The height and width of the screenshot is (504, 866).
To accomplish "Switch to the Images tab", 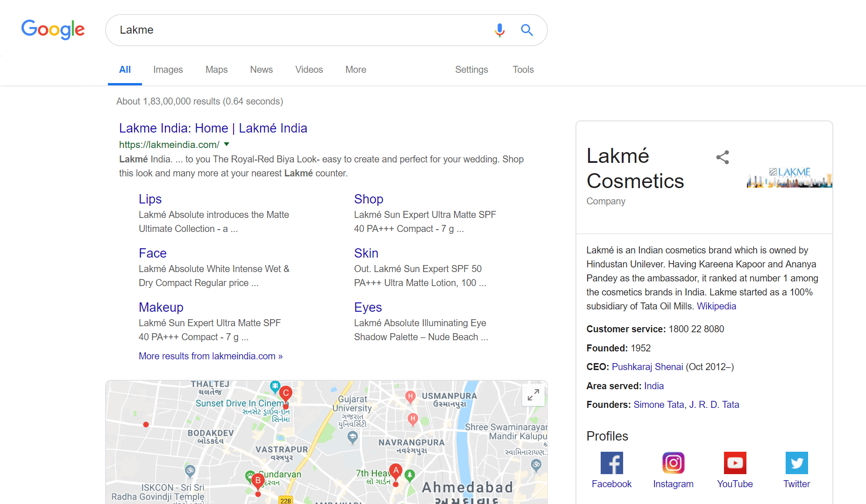I will click(168, 70).
